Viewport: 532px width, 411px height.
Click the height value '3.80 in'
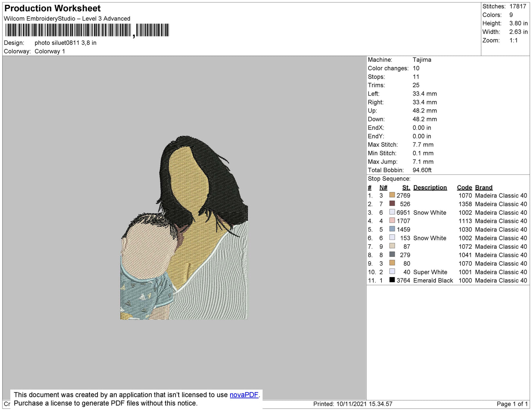coord(518,24)
